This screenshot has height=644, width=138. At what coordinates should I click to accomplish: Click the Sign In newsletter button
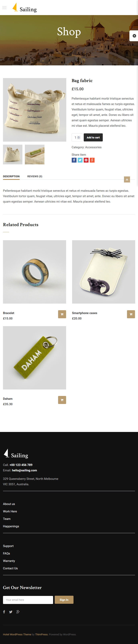(64, 600)
